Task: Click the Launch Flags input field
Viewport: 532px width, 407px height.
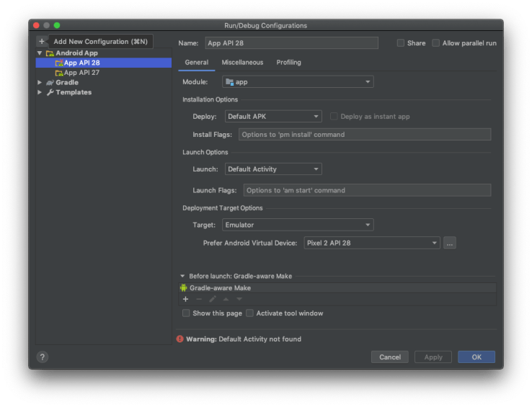Action: 367,190
